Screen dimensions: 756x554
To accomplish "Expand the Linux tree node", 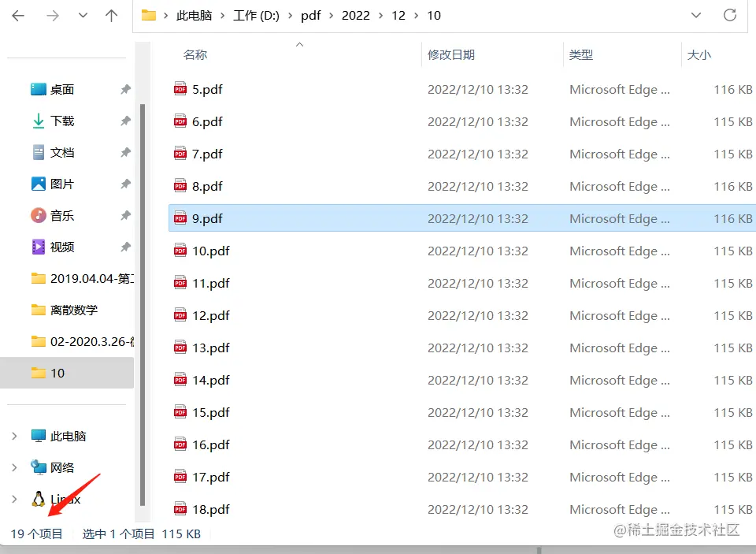I will (14, 499).
